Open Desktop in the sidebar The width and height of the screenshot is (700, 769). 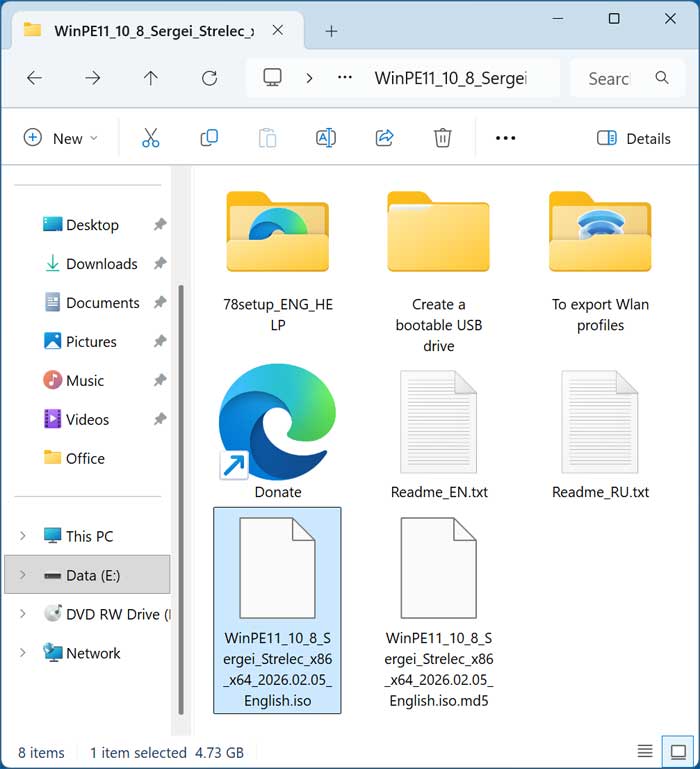pyautogui.click(x=92, y=225)
